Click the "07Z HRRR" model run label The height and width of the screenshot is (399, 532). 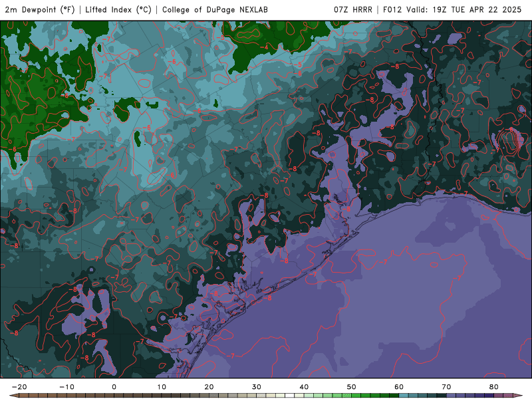coord(353,10)
